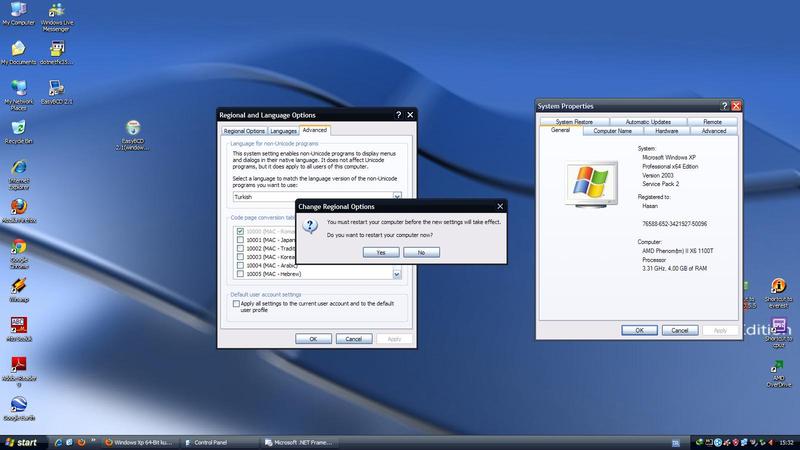Open the Hardware tab in System Properties
800x450 pixels.
pos(666,131)
